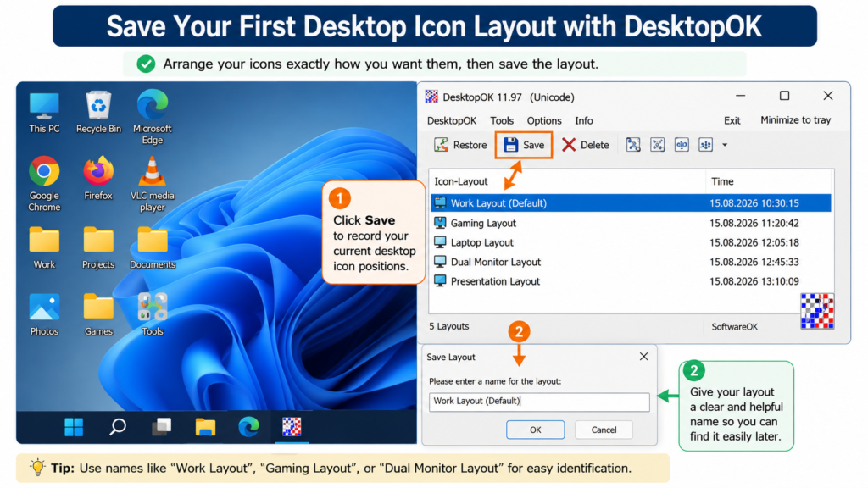868x488 pixels.
Task: Sort by the Time column header
Action: coord(768,181)
